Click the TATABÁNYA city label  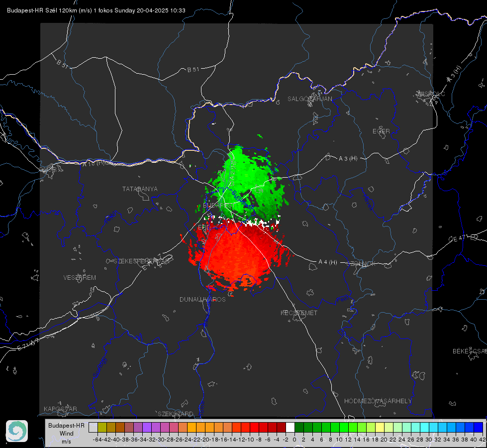click(140, 189)
